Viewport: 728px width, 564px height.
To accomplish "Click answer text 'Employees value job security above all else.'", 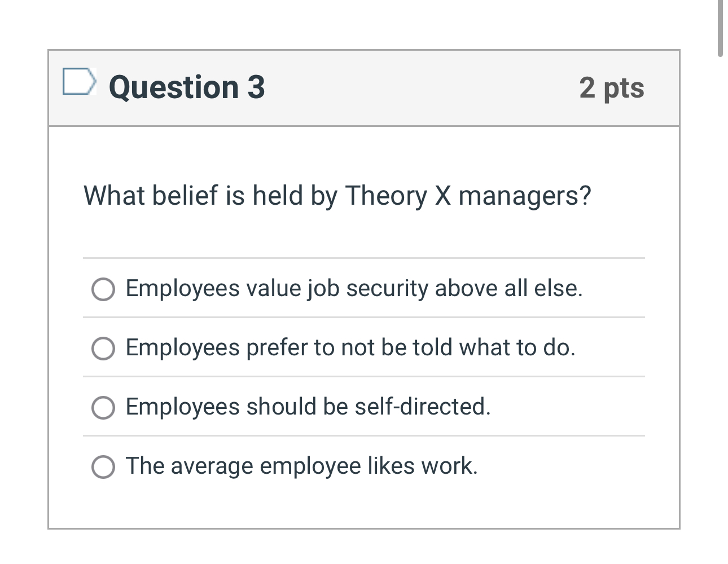I will coord(354,288).
